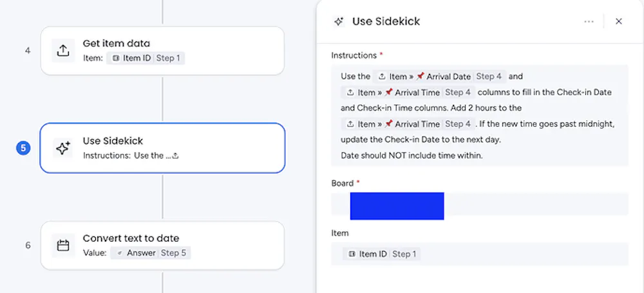This screenshot has width=644, height=293.
Task: Click the upload icon on Get item data step
Action: pos(63,50)
